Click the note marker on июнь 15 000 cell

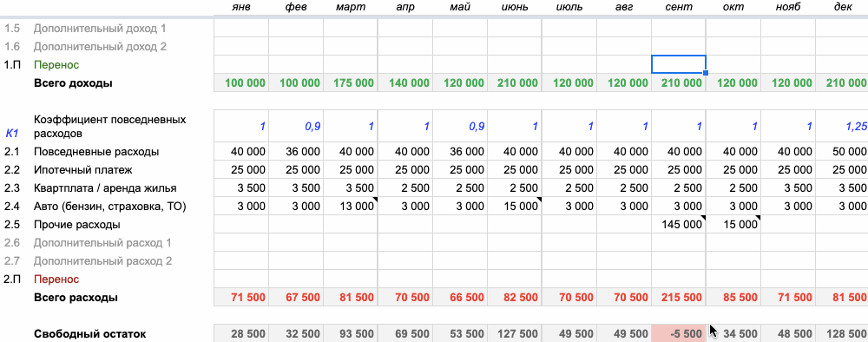point(539,200)
